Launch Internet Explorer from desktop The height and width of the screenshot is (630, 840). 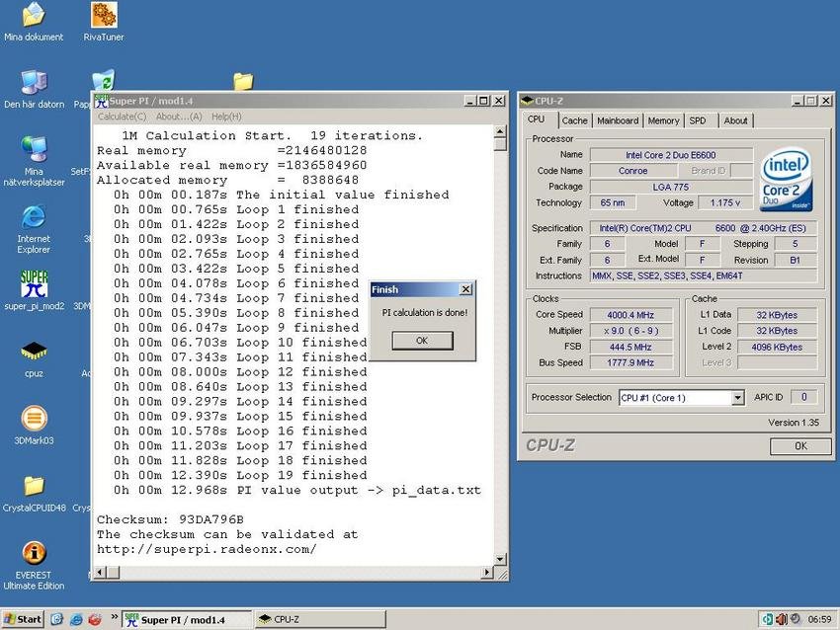pos(34,228)
